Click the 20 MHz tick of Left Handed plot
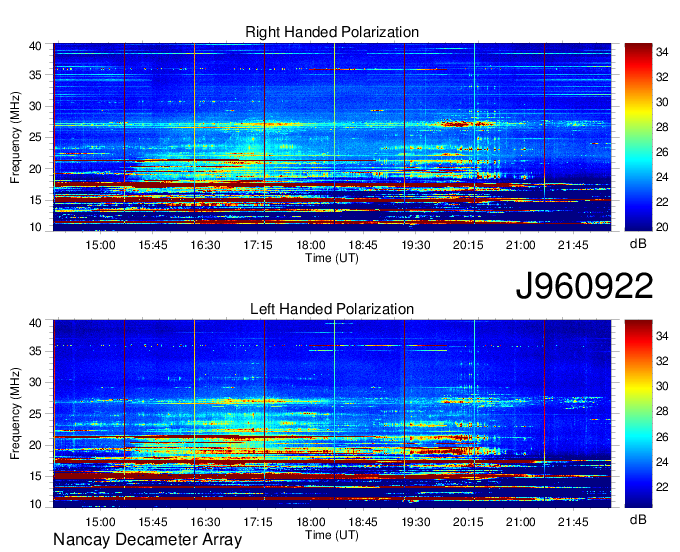 pos(35,445)
